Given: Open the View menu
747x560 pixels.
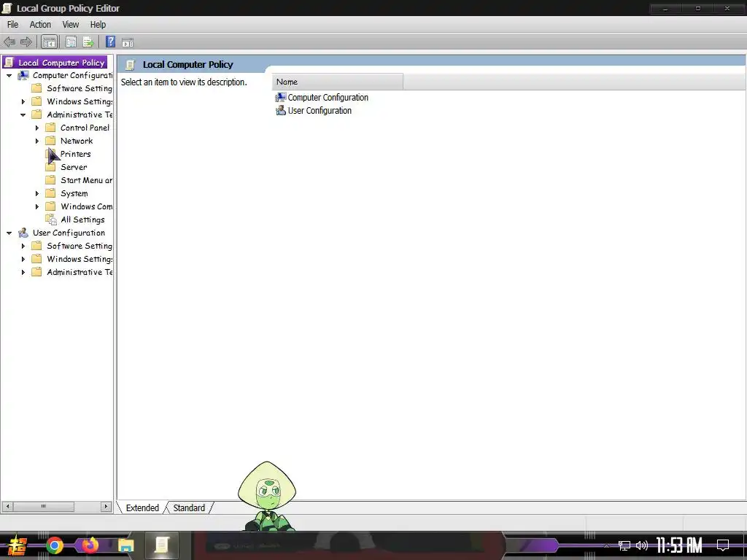Looking at the screenshot, I should 71,25.
